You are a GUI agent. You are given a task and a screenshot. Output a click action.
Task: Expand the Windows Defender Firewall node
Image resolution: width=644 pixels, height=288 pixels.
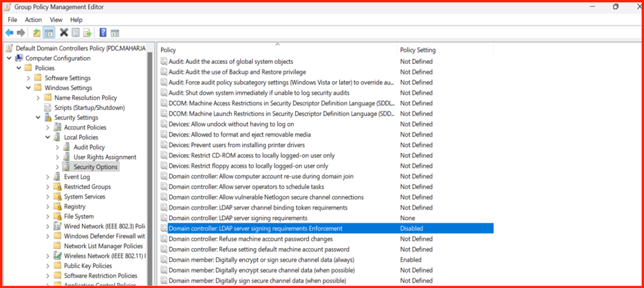[x=47, y=236]
